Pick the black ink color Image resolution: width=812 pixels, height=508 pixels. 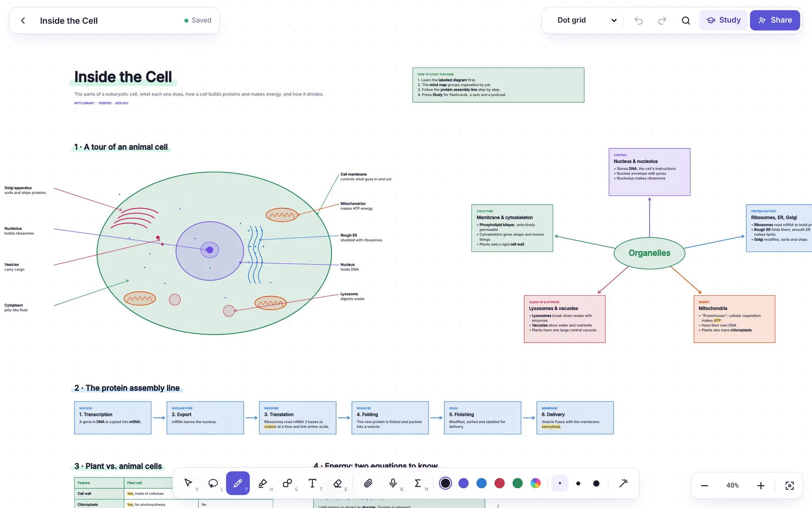tap(446, 483)
